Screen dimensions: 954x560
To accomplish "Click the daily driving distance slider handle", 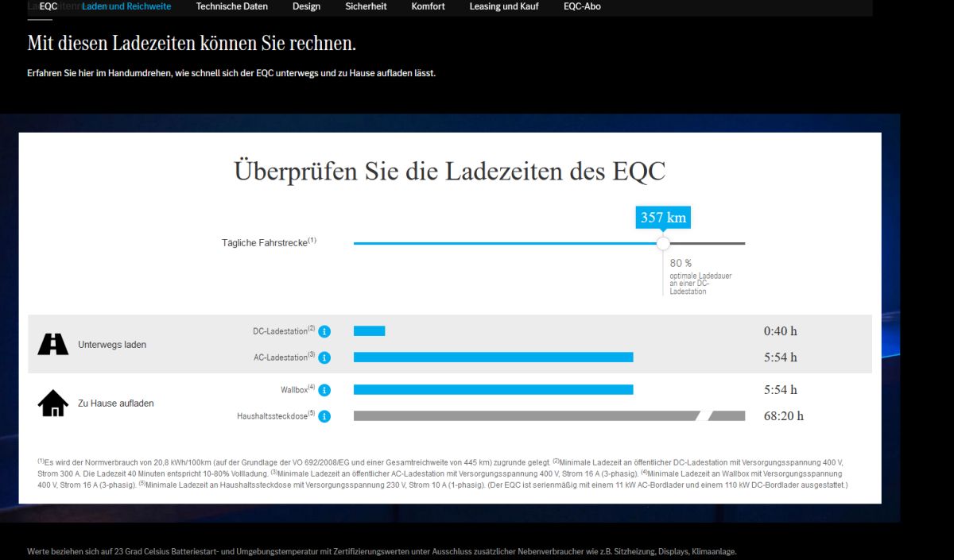I will 663,242.
